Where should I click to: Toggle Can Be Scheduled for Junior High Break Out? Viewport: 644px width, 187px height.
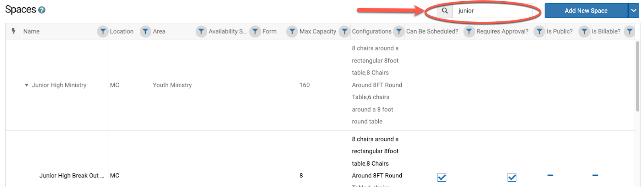pos(442,177)
